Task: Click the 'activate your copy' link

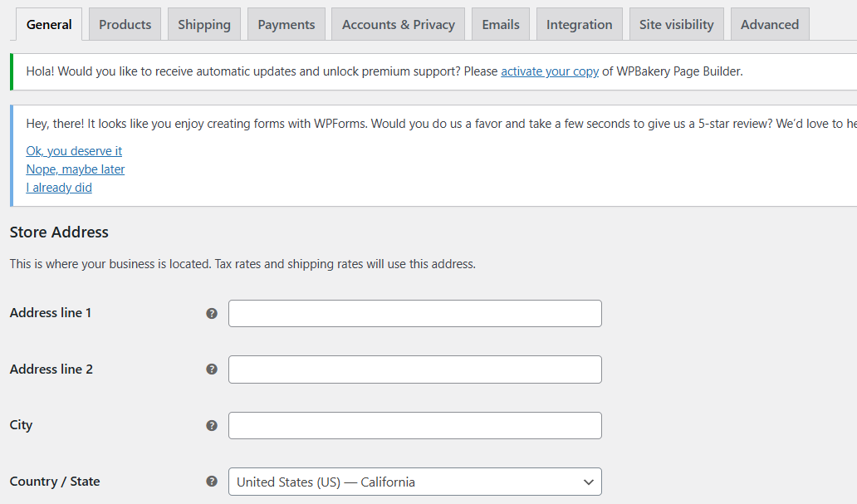Action: point(550,71)
